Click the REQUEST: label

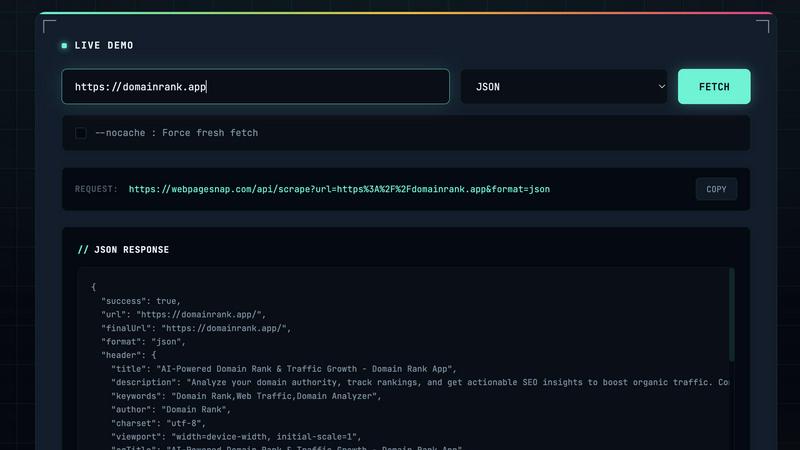[96, 189]
